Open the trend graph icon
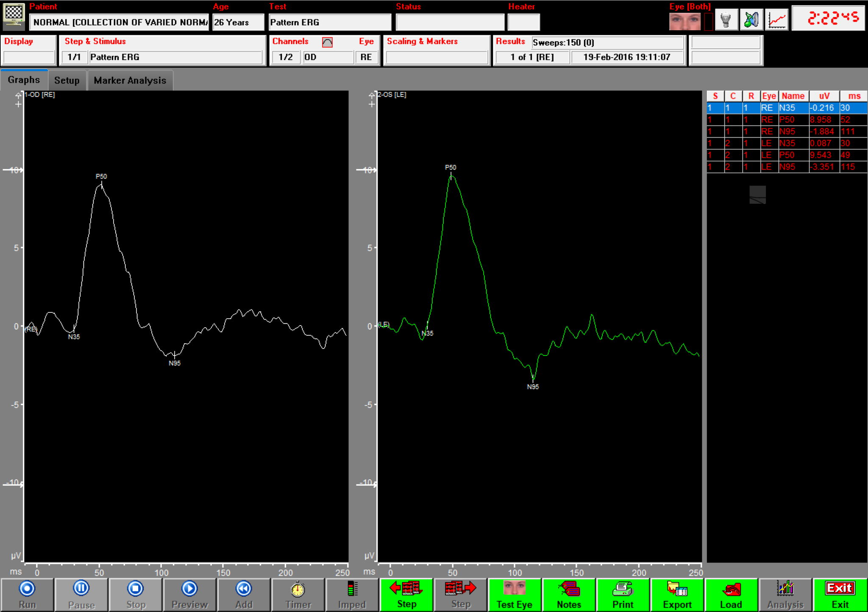868x612 pixels. 776,20
